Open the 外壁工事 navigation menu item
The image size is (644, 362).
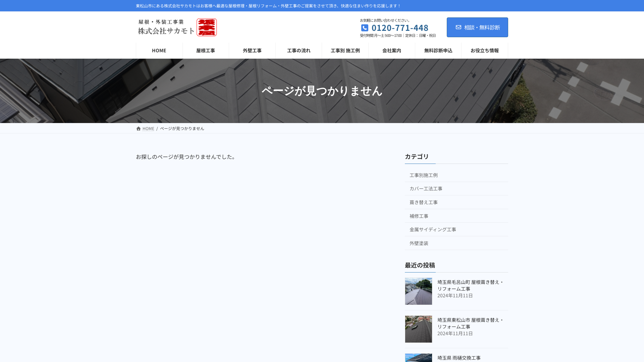(252, 51)
